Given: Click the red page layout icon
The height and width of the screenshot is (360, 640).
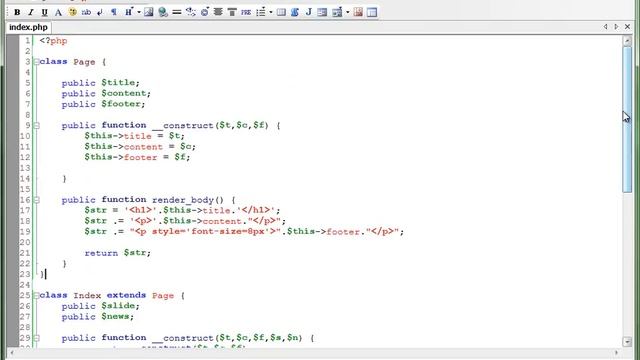Looking at the screenshot, I should [x=358, y=12].
